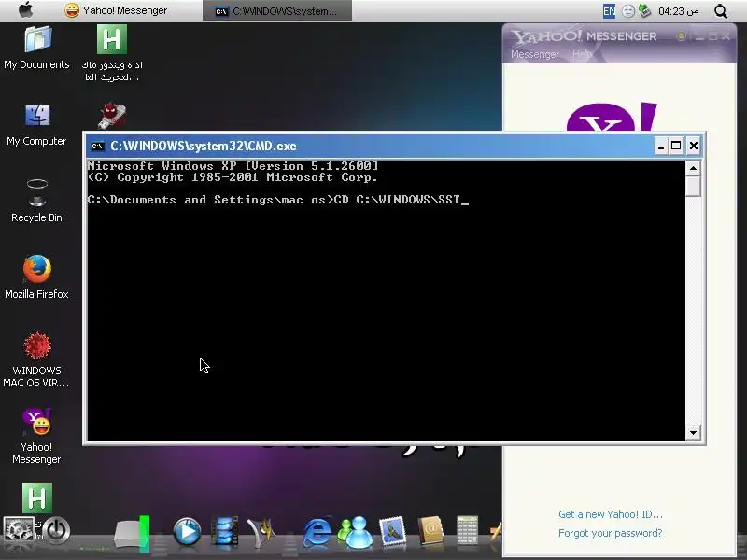
Task: Click the CMD vertical scrollbar thumb
Action: [693, 186]
